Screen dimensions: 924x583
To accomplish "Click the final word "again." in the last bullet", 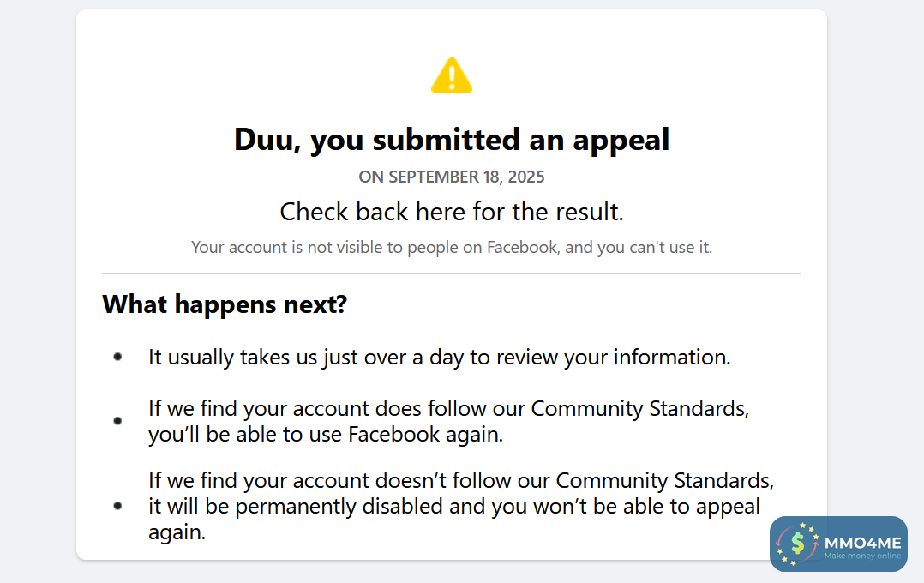I will coord(177,532).
